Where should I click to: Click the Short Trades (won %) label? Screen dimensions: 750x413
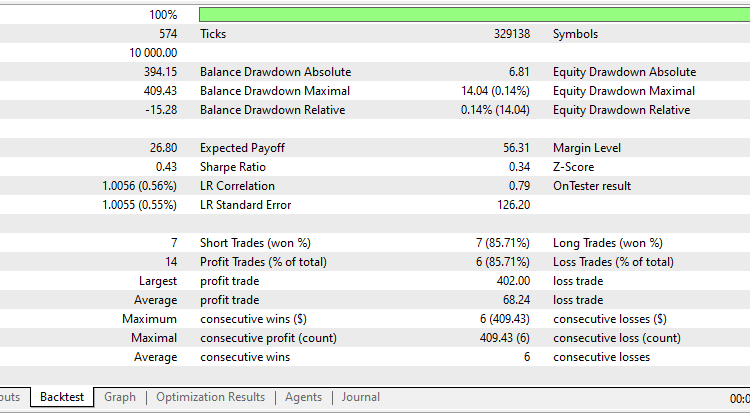pyautogui.click(x=255, y=243)
